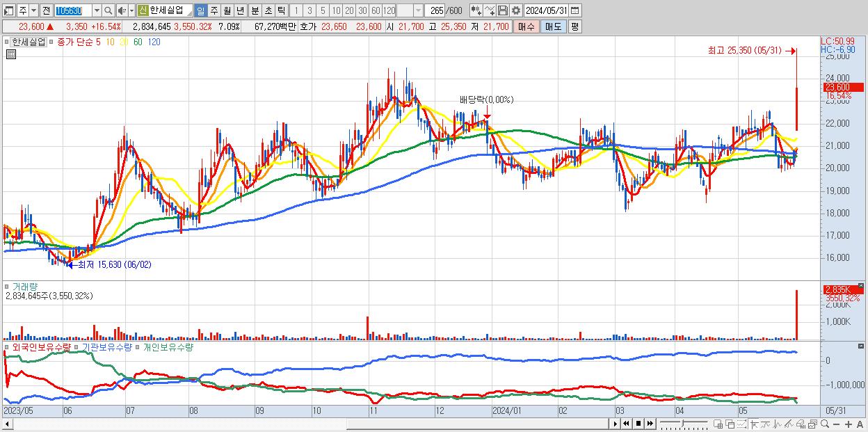
Task: Select the 일 daily period tab
Action: point(201,10)
